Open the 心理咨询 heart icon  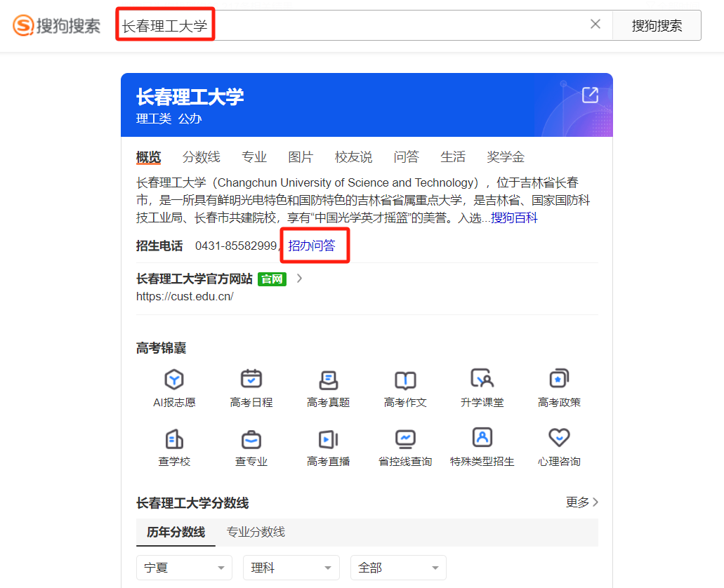pyautogui.click(x=559, y=437)
